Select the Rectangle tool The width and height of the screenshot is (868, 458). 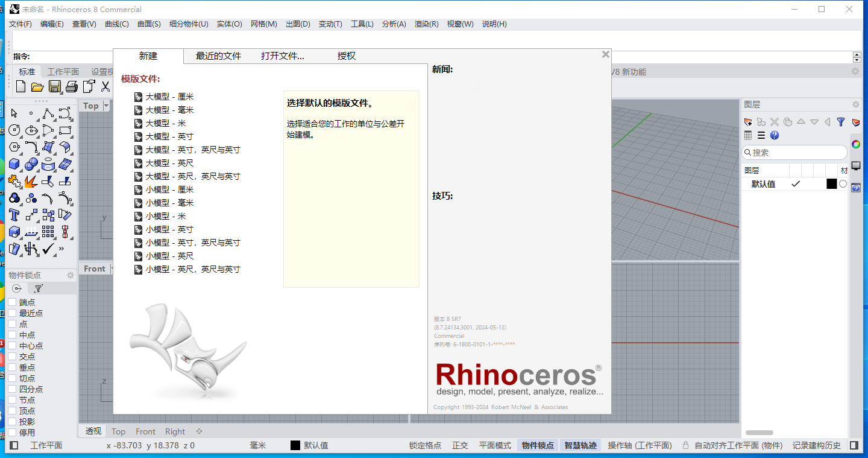coord(65,130)
